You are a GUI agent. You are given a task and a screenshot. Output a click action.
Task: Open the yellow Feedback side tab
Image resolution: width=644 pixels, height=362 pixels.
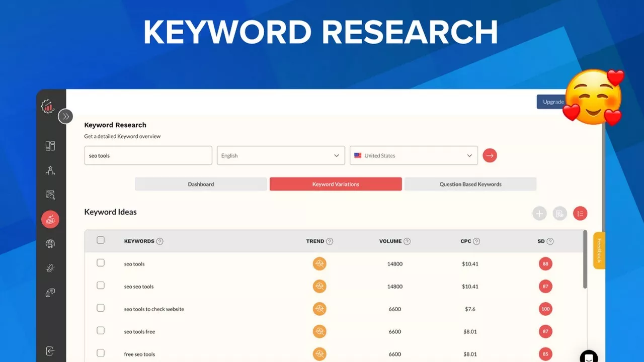[599, 250]
